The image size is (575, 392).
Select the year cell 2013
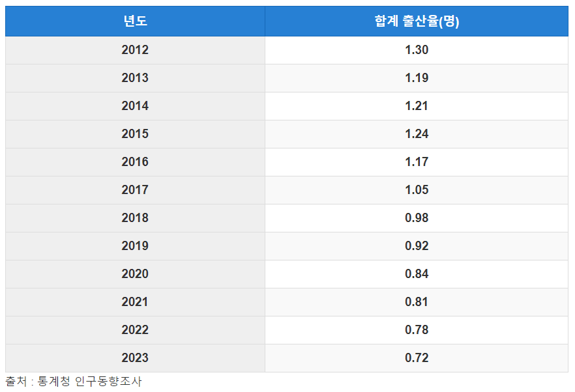point(135,78)
